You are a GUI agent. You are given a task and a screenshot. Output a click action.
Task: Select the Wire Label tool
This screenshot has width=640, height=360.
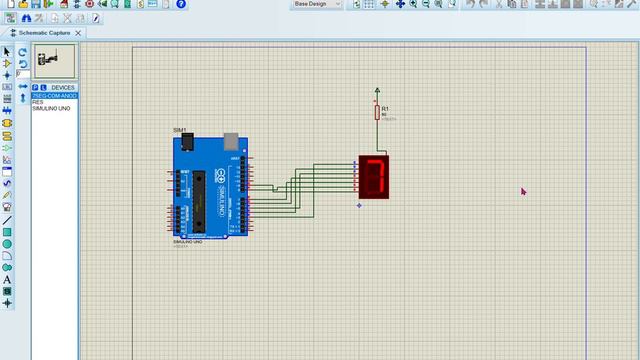[7, 87]
